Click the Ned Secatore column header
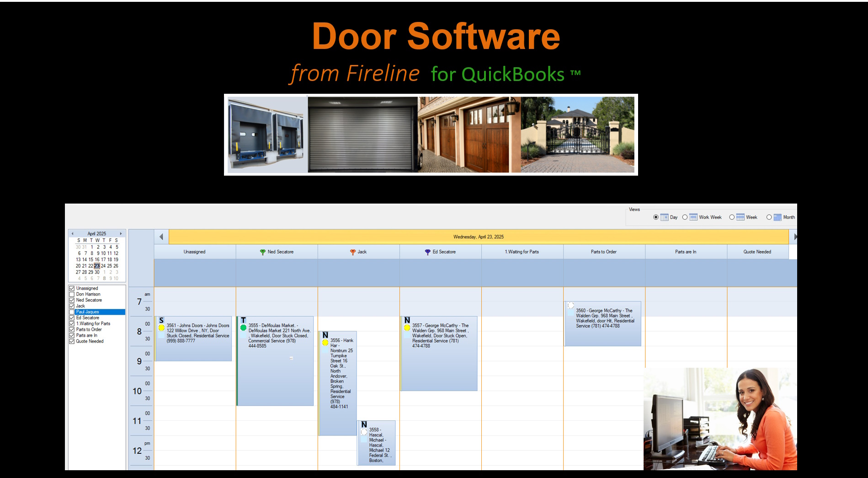This screenshot has width=868, height=478. [x=277, y=252]
